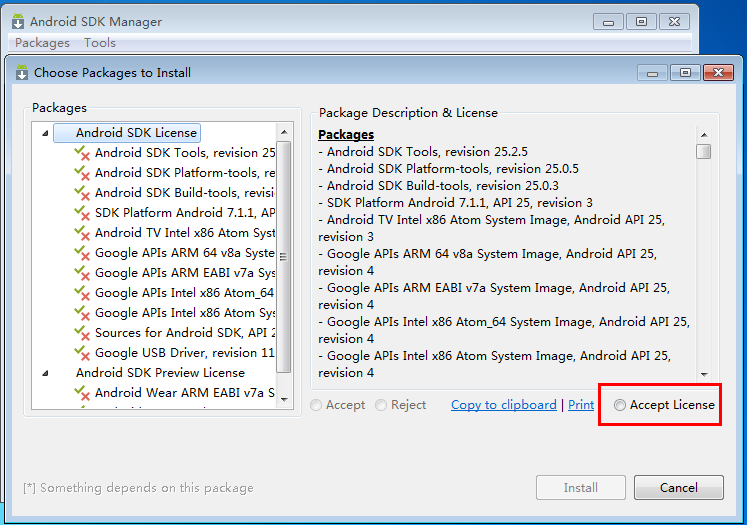This screenshot has width=747, height=525.
Task: Open the Packages menu
Action: click(42, 43)
